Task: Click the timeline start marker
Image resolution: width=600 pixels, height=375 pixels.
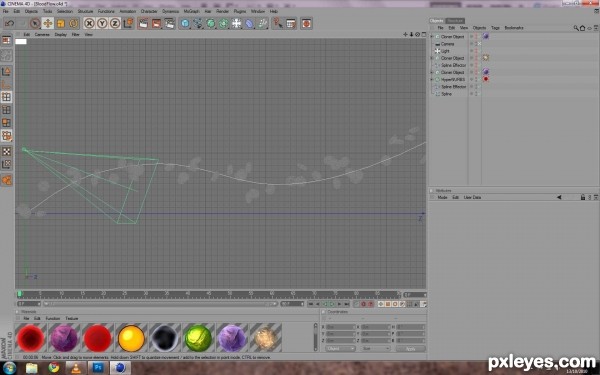Action: [x=20, y=294]
